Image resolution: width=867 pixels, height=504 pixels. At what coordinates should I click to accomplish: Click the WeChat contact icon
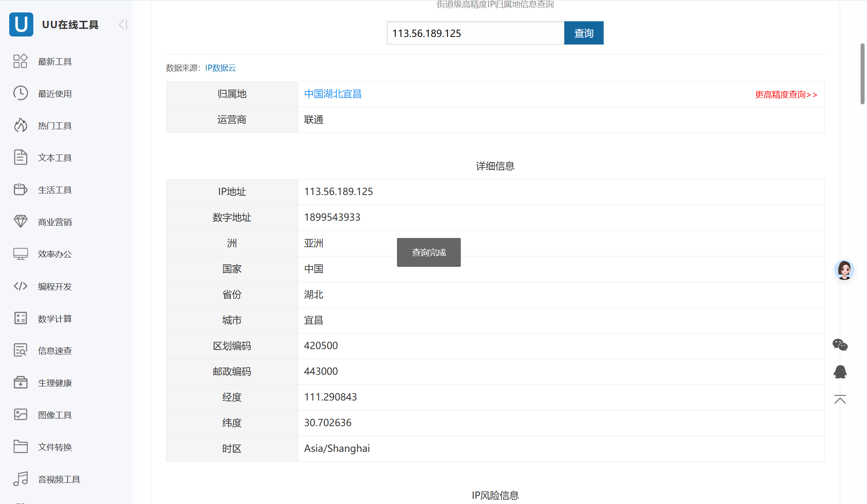840,345
